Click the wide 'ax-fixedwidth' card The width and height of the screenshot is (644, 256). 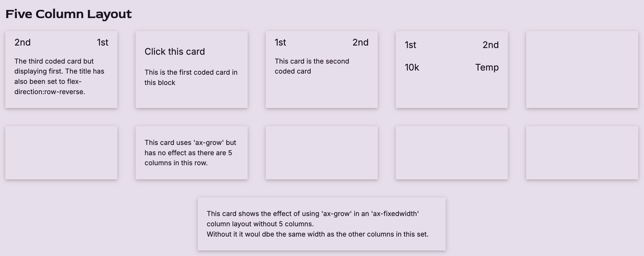point(321,224)
